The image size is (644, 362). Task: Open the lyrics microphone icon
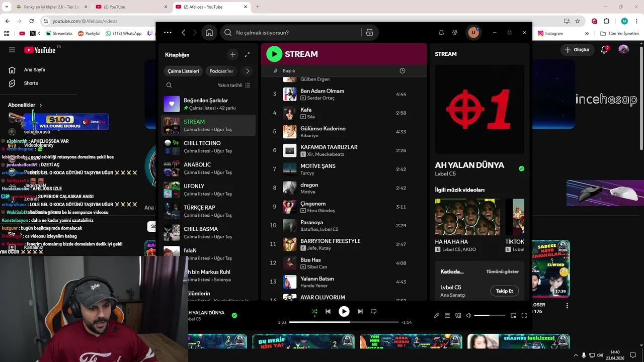pyautogui.click(x=437, y=316)
